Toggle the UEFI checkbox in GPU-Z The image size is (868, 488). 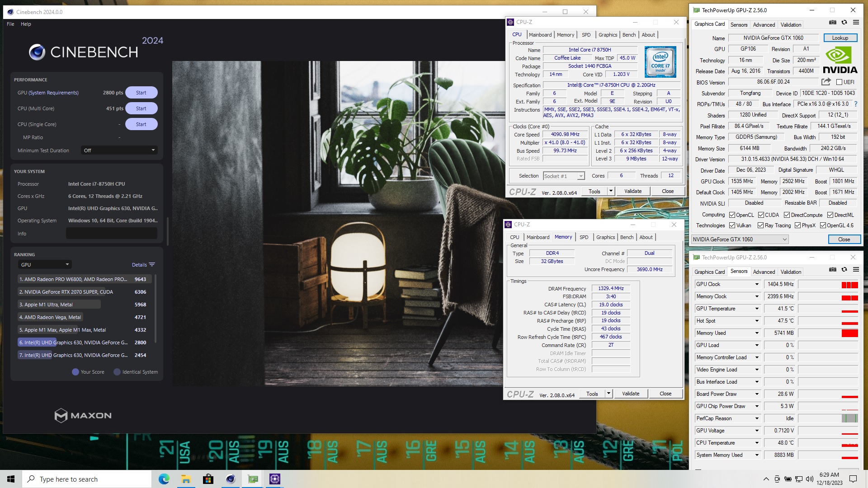click(839, 82)
